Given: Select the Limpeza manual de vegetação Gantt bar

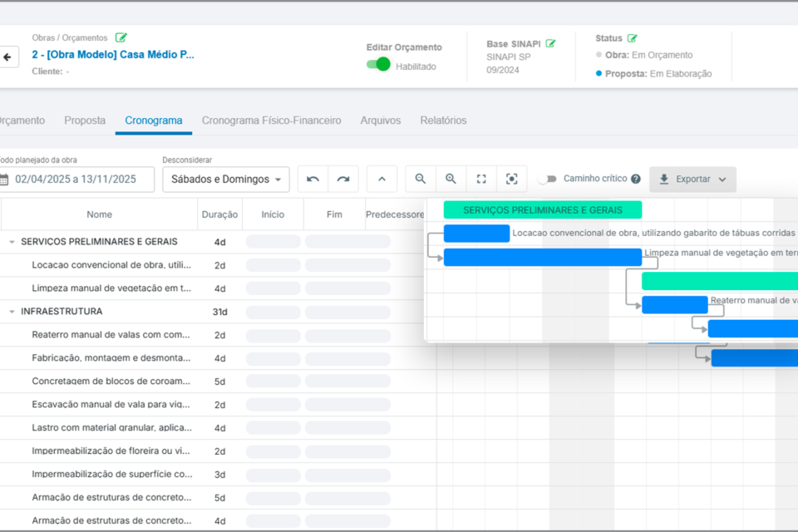Looking at the screenshot, I should click(x=543, y=257).
